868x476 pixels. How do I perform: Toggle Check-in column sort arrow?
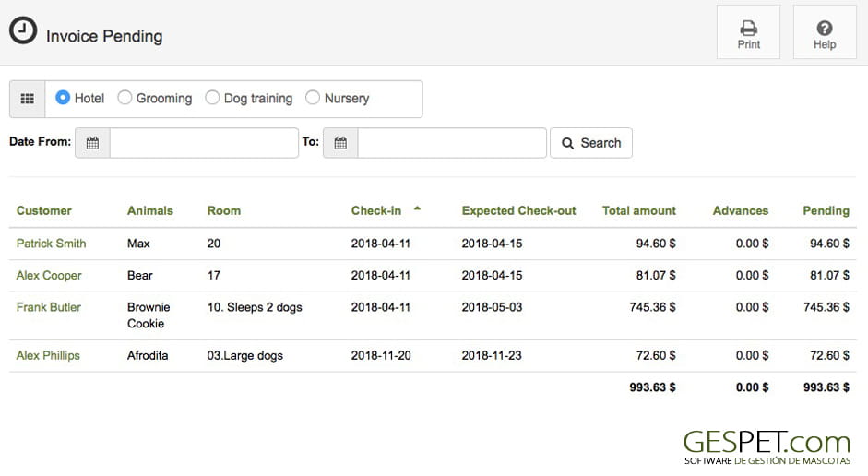(417, 209)
